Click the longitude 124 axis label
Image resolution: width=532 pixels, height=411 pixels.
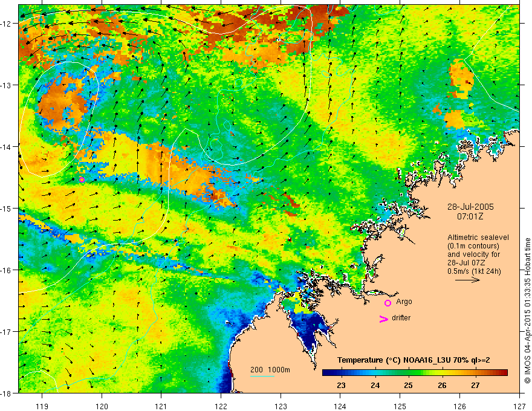coord(340,406)
